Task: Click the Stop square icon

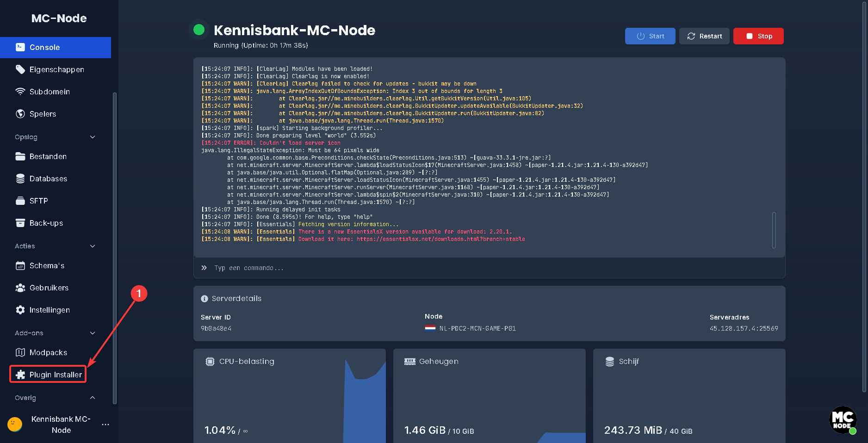Action: [750, 36]
